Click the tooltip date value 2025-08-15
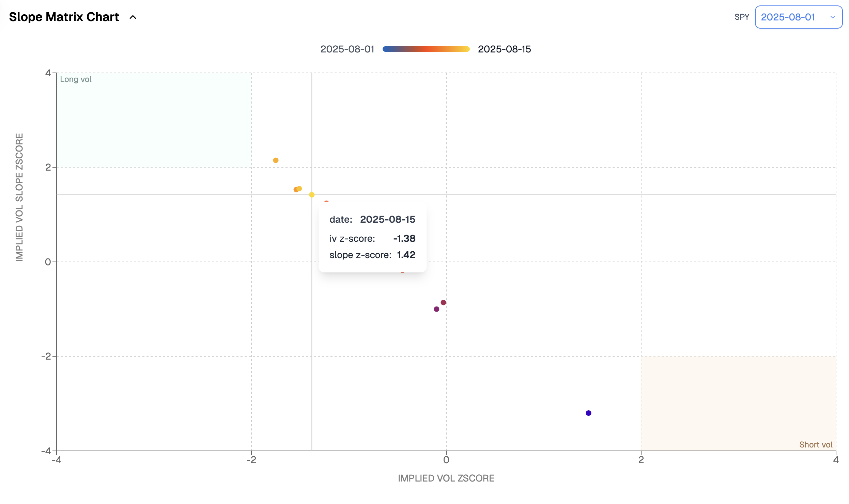849x504 pixels. coord(387,219)
